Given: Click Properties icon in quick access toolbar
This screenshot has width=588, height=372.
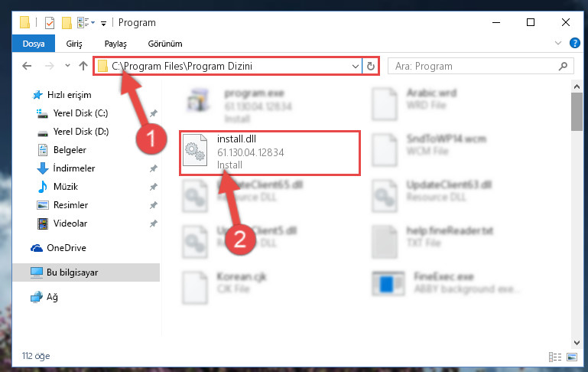Looking at the screenshot, I should pyautogui.click(x=50, y=23).
